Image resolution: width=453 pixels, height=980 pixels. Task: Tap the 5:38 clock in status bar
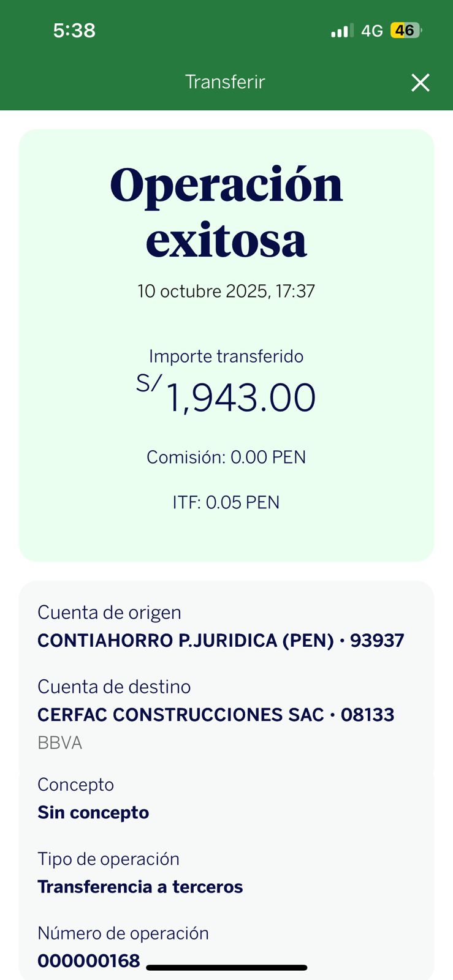click(x=74, y=31)
